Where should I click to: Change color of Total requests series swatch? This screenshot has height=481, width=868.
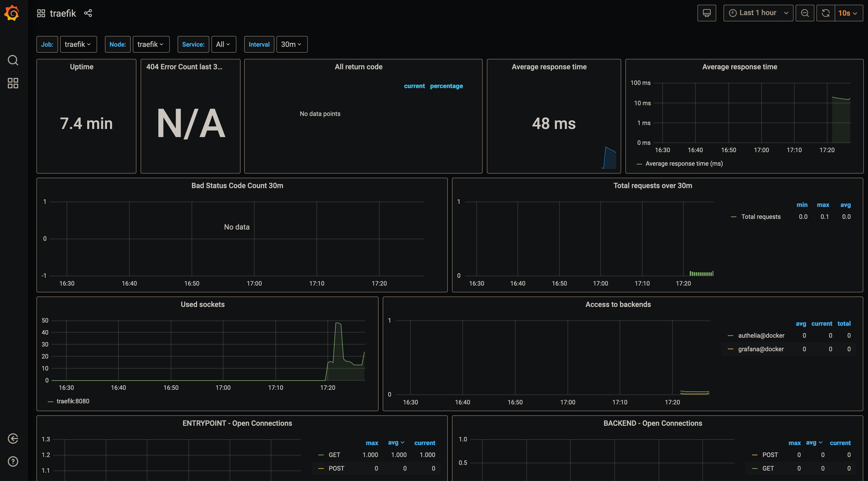733,217
